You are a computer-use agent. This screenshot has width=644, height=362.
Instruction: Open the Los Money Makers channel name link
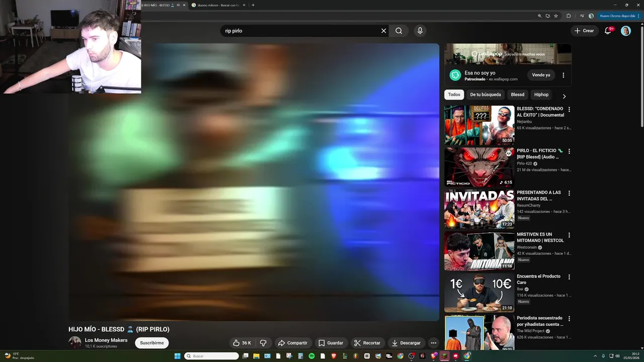click(x=106, y=340)
